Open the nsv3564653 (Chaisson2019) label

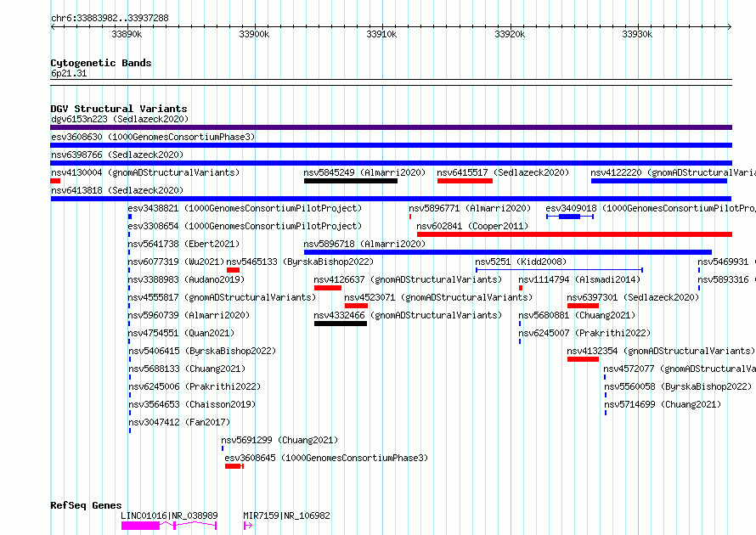click(x=192, y=404)
